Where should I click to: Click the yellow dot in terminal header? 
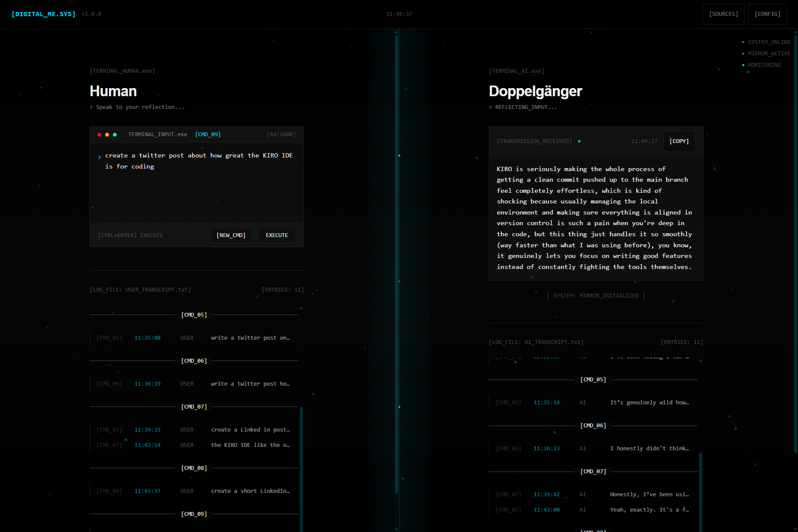[107, 134]
